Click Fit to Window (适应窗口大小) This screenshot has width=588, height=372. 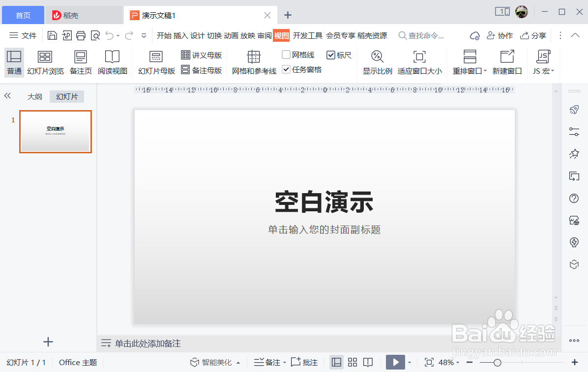pos(420,62)
